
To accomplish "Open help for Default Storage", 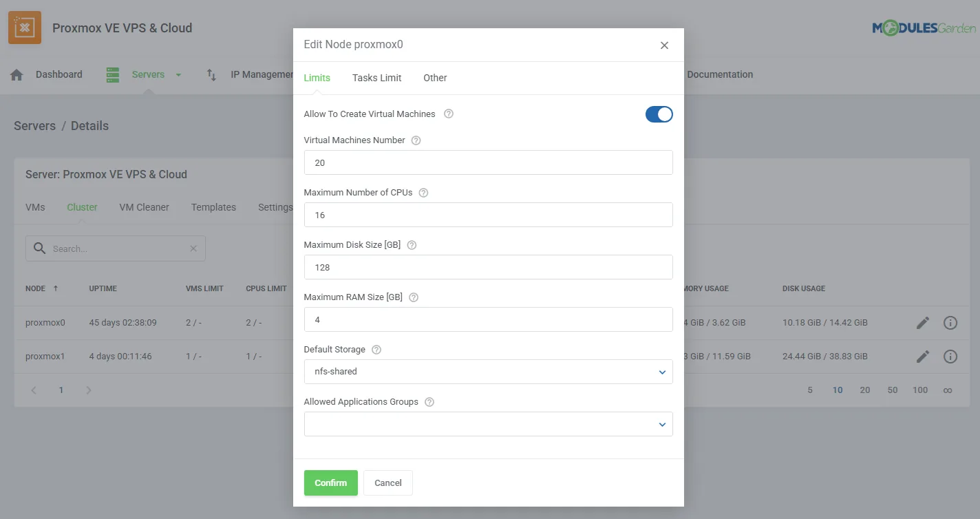I will [376, 350].
